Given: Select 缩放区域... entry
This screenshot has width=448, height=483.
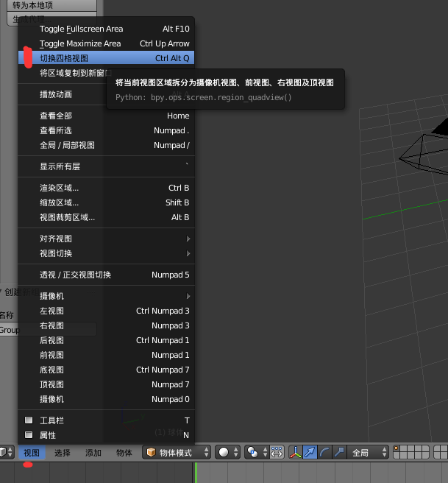Looking at the screenshot, I should click(x=107, y=202).
